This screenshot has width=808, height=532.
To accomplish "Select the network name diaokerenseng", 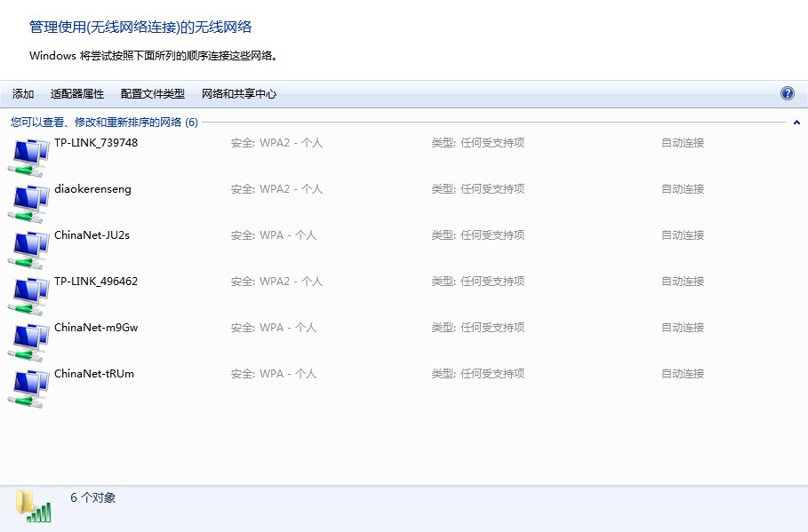I will tap(92, 189).
